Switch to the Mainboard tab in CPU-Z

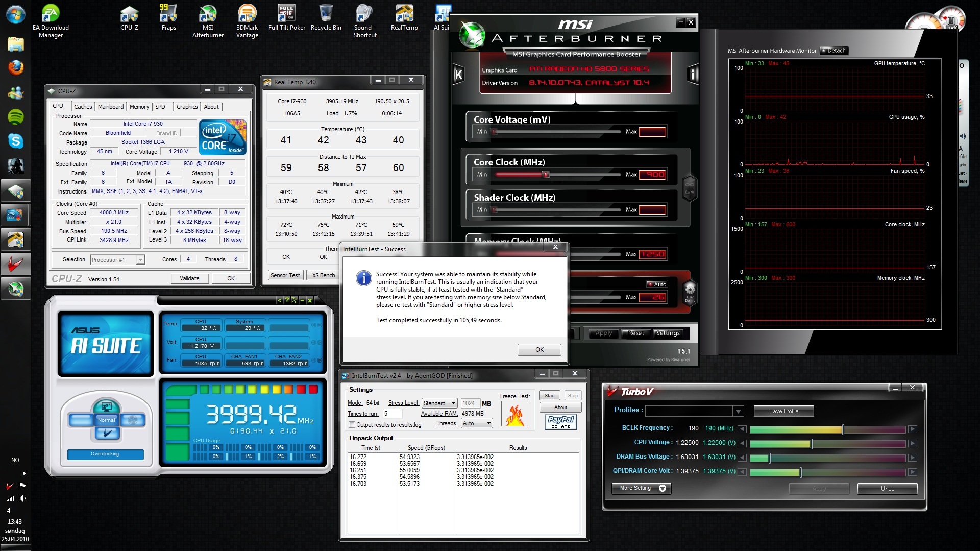pos(111,107)
